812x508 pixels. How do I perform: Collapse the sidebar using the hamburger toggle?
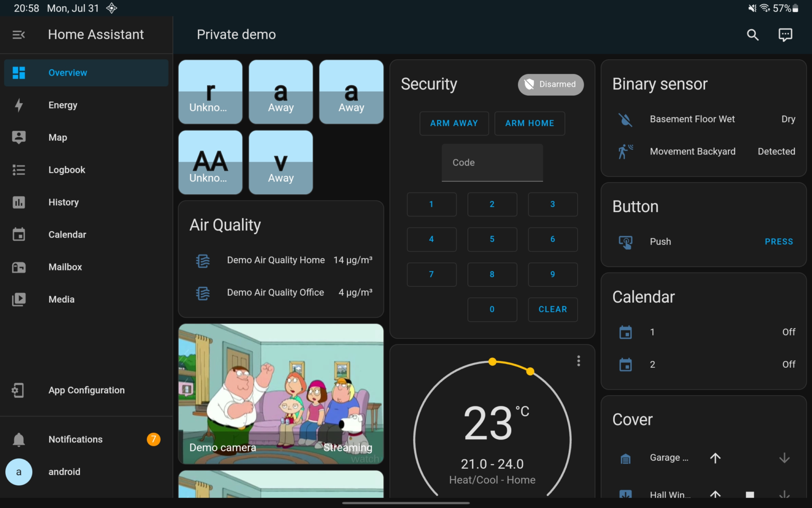[19, 34]
